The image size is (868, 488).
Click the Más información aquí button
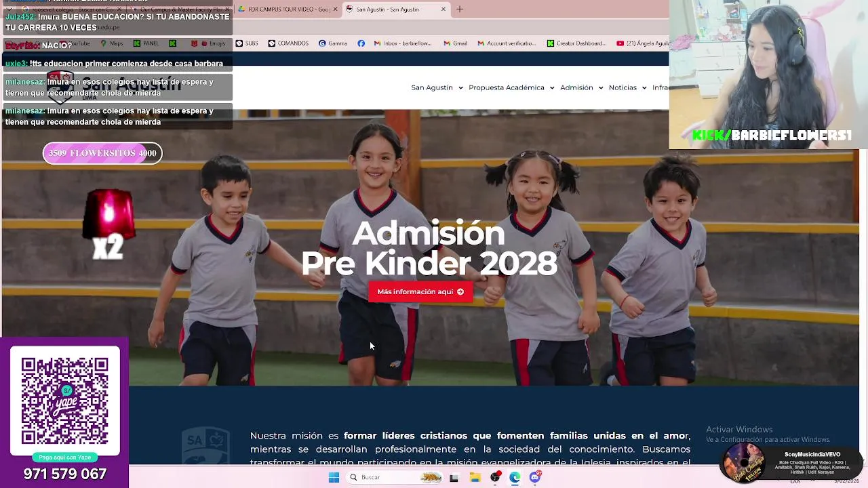(420, 291)
